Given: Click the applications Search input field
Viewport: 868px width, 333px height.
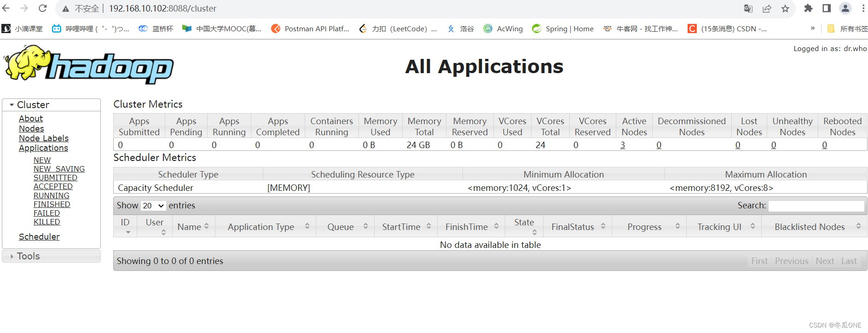Looking at the screenshot, I should point(816,206).
